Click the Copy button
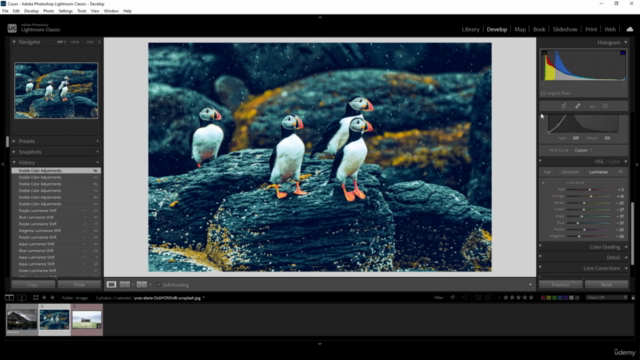This screenshot has width=640, height=360. (x=33, y=284)
